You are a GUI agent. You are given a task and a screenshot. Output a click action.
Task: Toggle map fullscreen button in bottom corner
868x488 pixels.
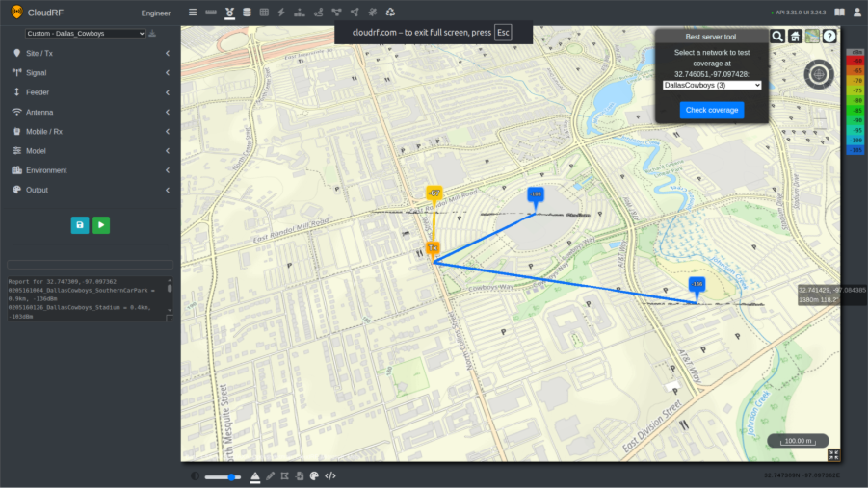(833, 454)
